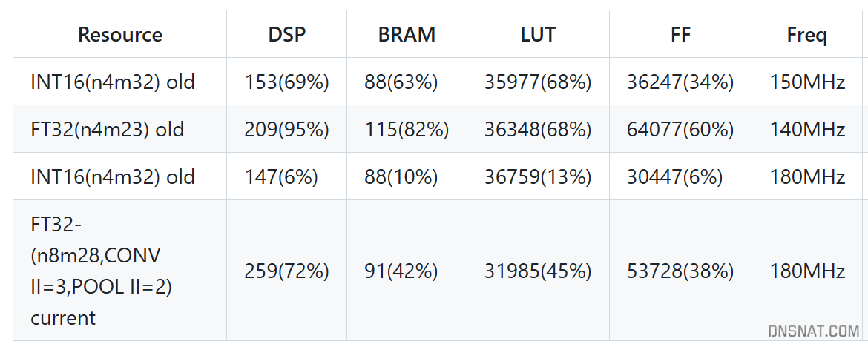The width and height of the screenshot is (868, 347).
Task: Select the DSP column header
Action: pos(287,34)
